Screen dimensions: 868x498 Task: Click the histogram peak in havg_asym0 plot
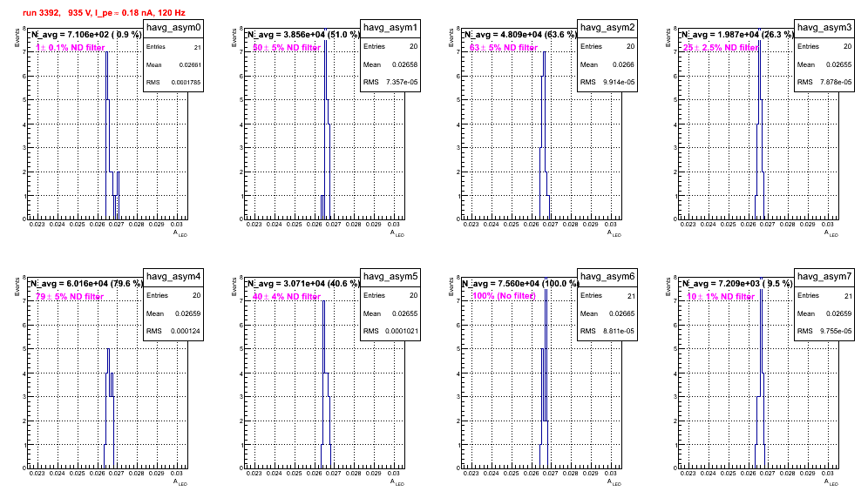(107, 52)
